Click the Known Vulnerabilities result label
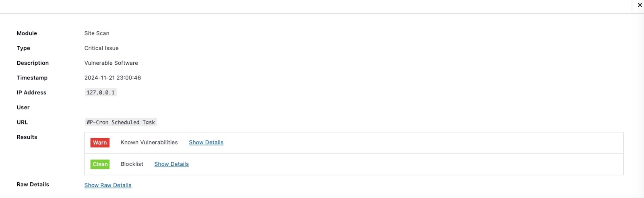Image resolution: width=644 pixels, height=198 pixels. tap(149, 143)
